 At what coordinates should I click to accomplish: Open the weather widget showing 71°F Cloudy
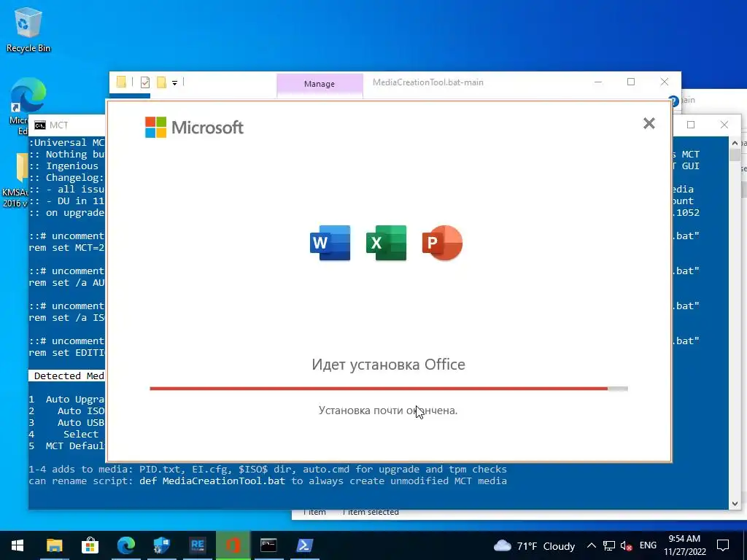pyautogui.click(x=534, y=545)
